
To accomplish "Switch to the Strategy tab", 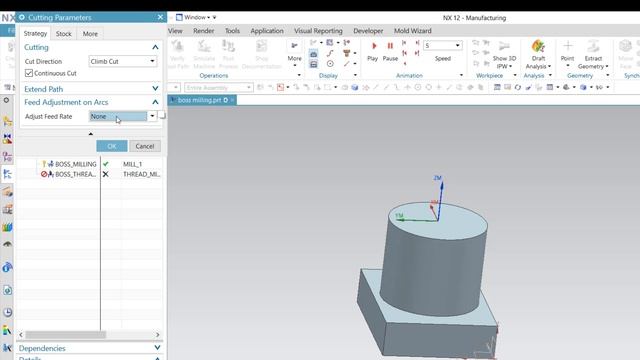I will (x=35, y=33).
